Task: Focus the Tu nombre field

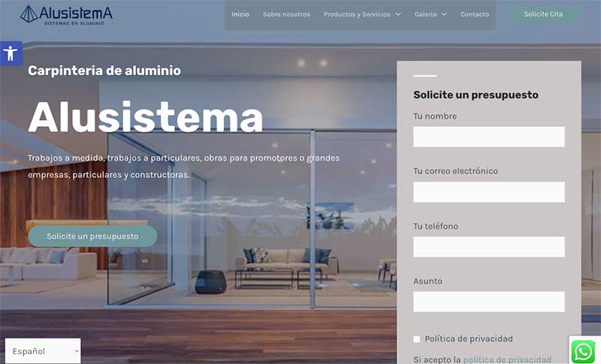Action: pos(489,137)
